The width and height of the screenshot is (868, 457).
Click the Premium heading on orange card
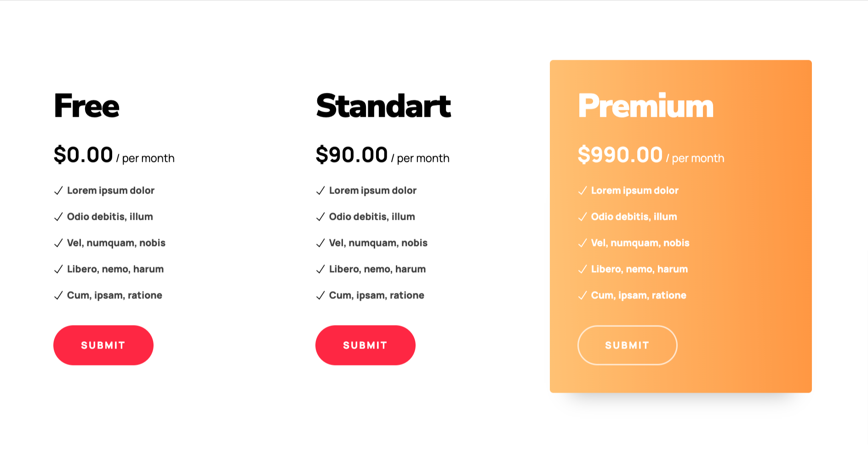[x=645, y=106]
